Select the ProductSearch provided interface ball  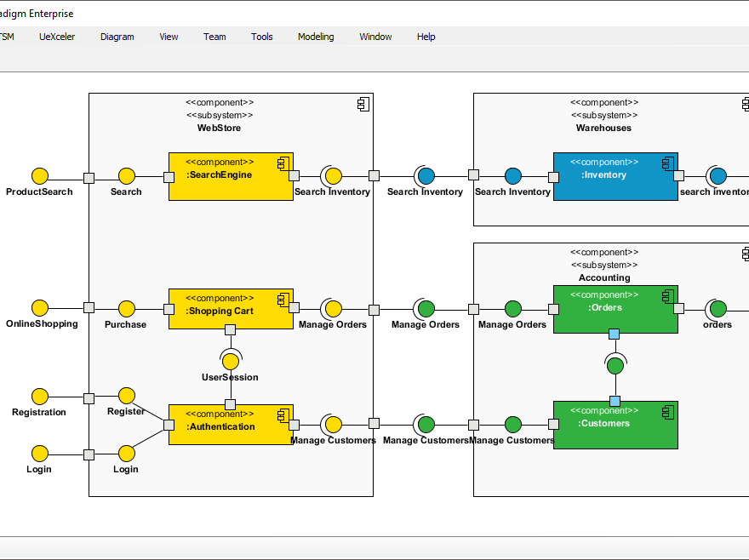[x=39, y=177]
